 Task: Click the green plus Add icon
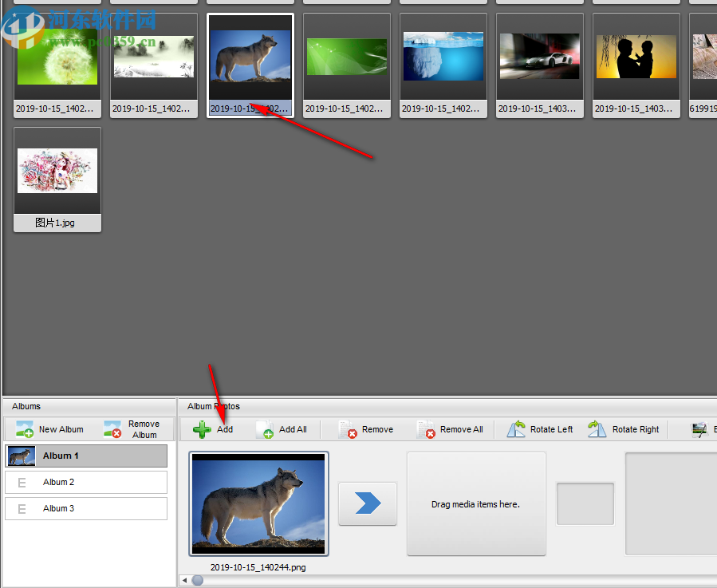pos(202,429)
